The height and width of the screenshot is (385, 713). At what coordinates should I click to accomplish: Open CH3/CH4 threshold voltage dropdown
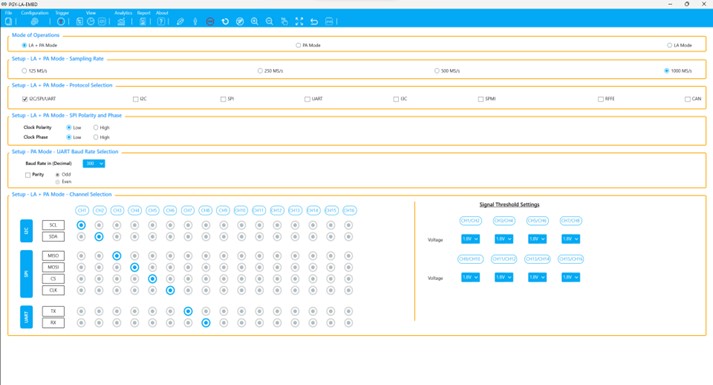click(x=504, y=239)
